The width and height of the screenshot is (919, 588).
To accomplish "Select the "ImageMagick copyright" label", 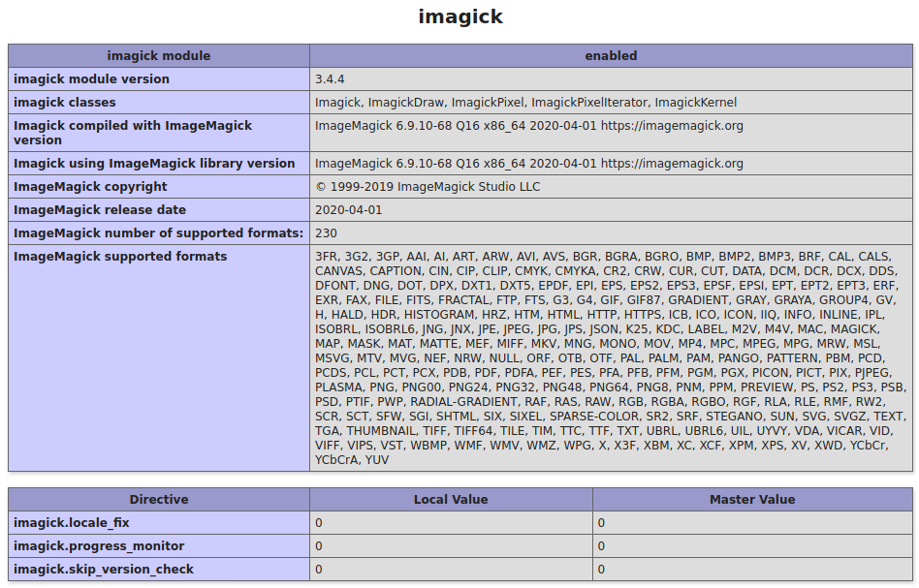I will point(90,187).
